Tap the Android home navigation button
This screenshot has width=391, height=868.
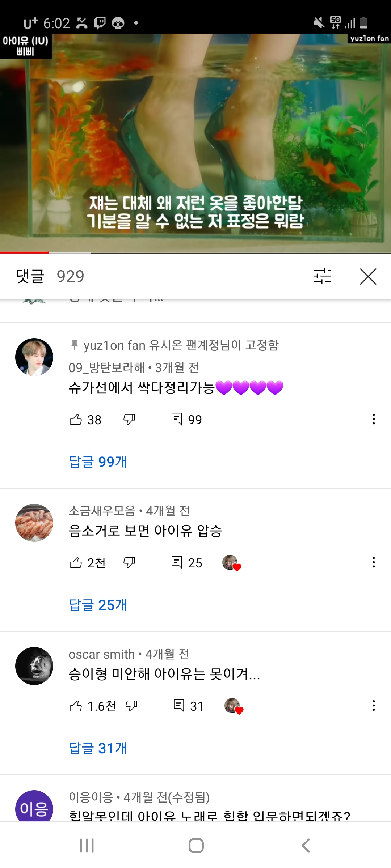[x=196, y=846]
